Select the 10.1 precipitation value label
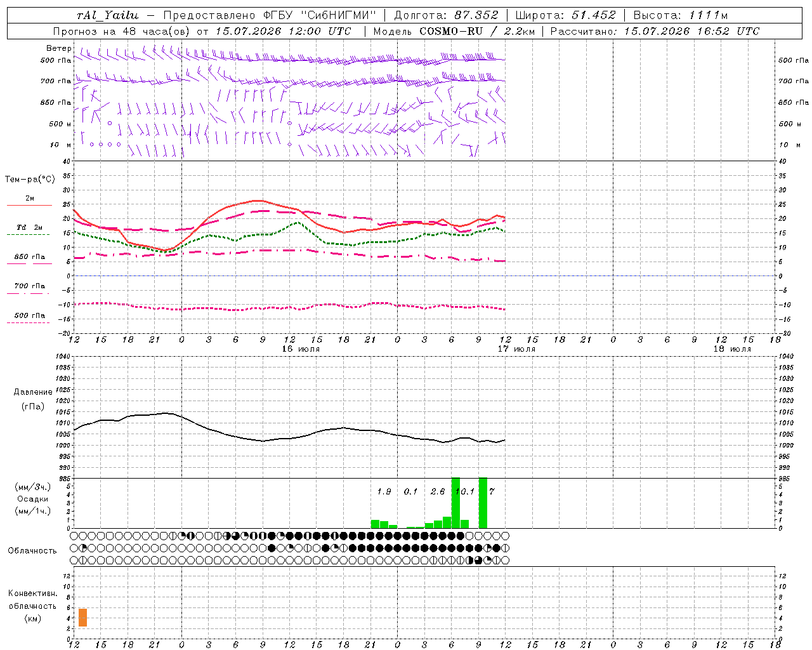The height and width of the screenshot is (650, 812). [x=465, y=491]
